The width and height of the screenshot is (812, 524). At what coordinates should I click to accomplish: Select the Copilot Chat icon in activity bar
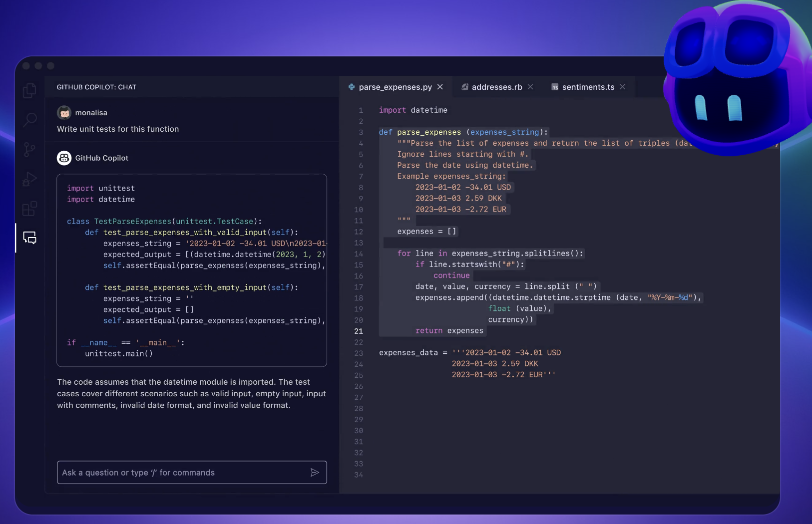coord(29,238)
